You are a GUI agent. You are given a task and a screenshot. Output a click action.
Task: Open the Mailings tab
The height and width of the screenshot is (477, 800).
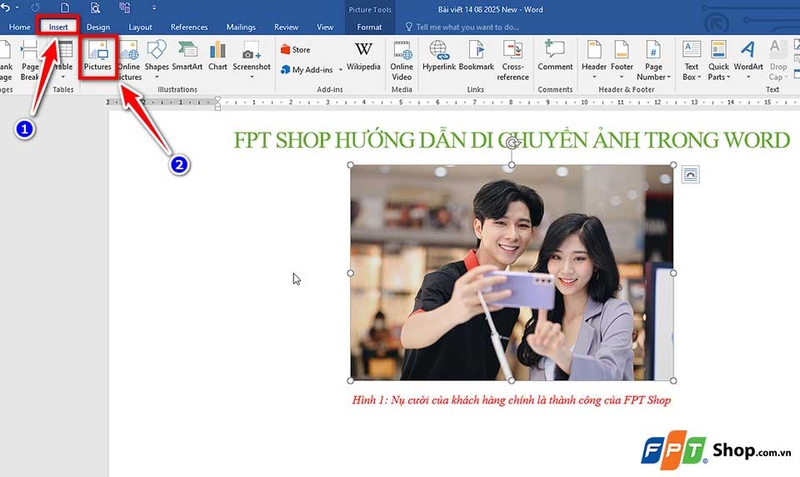241,27
